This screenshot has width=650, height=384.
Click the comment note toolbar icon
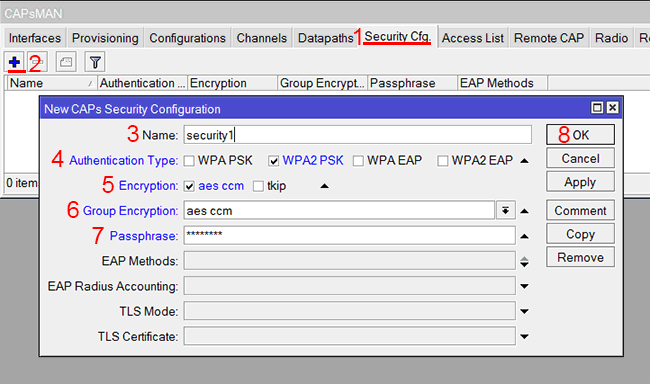coord(66,62)
